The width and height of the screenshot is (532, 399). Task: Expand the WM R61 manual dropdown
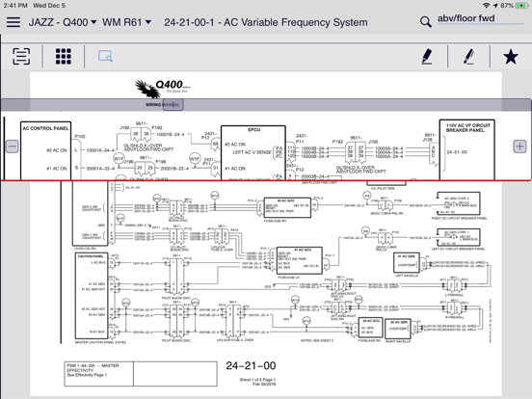(x=126, y=22)
